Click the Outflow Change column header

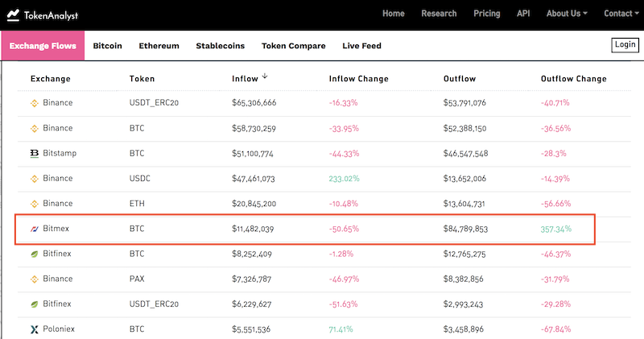(x=573, y=79)
